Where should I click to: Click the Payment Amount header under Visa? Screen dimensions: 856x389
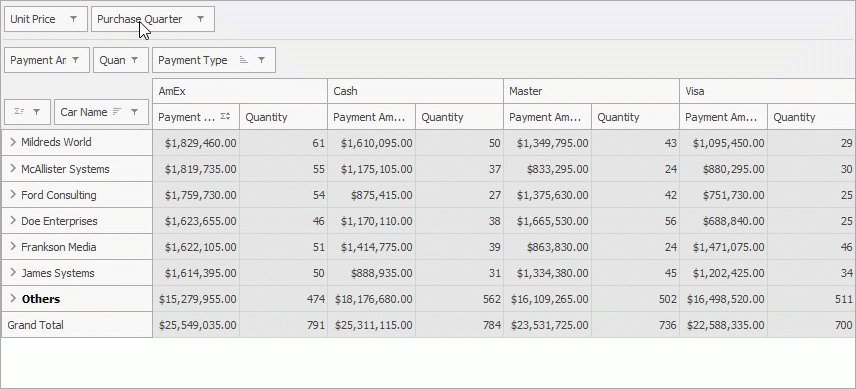tap(723, 117)
